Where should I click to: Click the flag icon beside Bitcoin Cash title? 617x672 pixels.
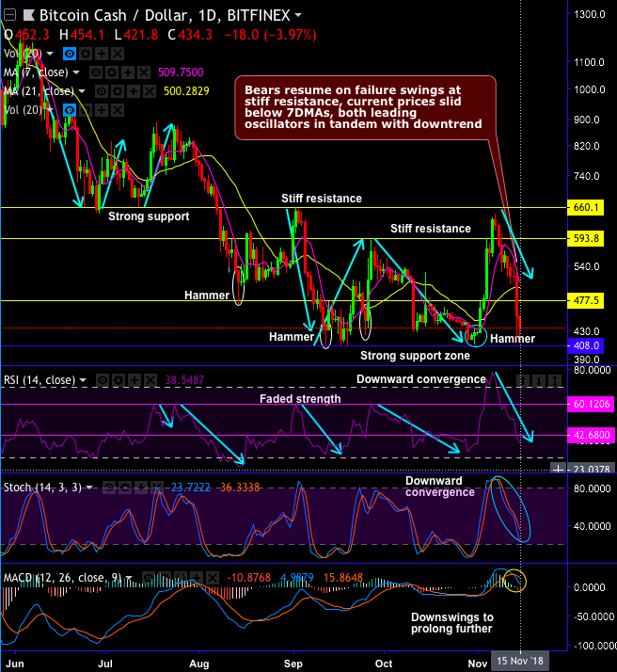[x=29, y=15]
